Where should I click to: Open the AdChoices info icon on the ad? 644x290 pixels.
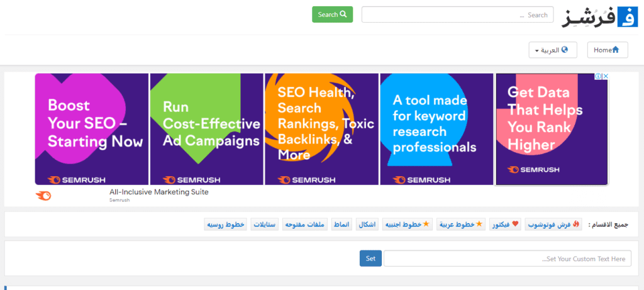pyautogui.click(x=599, y=76)
